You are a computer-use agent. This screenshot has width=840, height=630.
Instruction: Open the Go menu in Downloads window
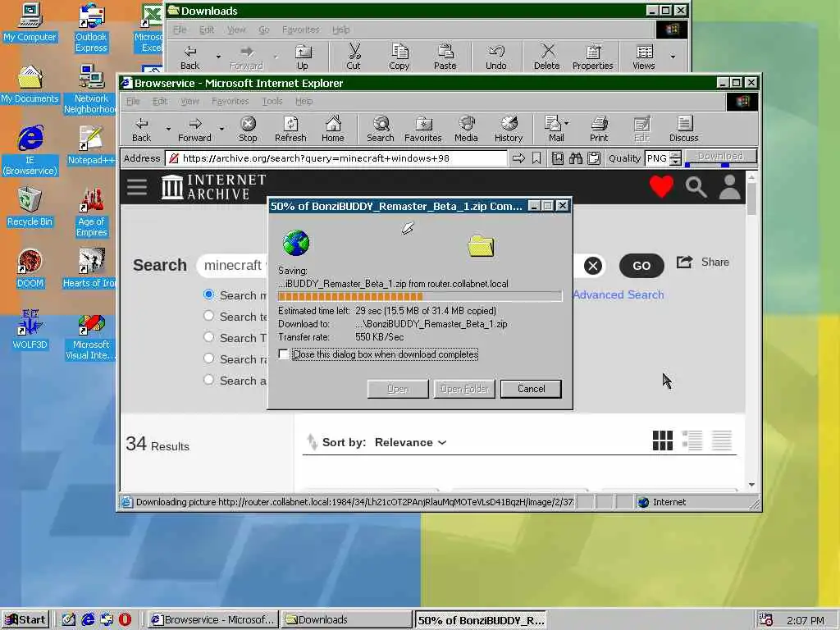click(x=263, y=30)
